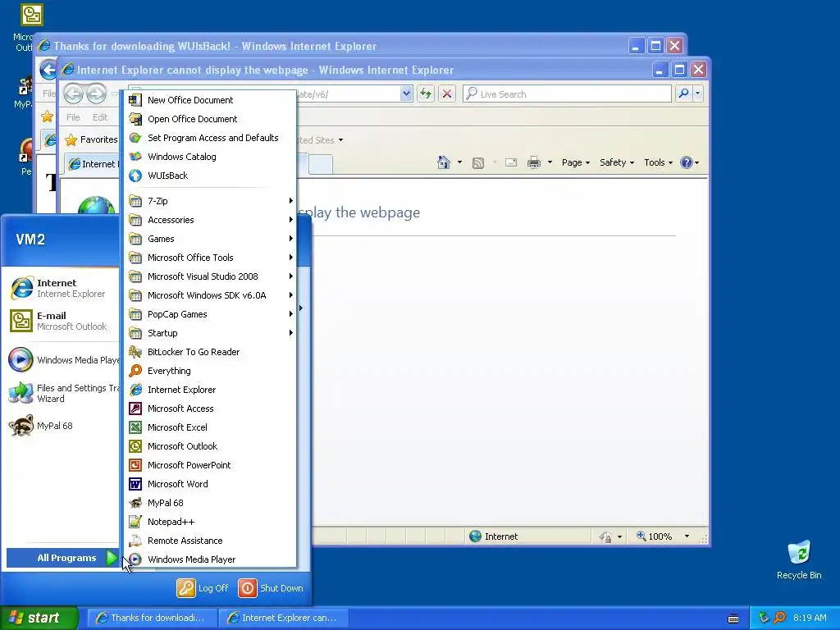Launch MyPal 68 from programs list
The width and height of the screenshot is (840, 630).
point(209,503)
